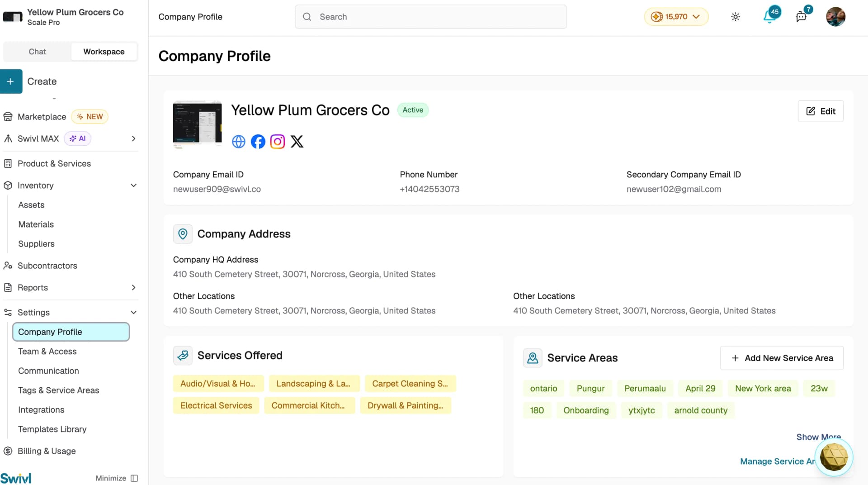Collapse the Settings section chevron
The width and height of the screenshot is (868, 485).
pos(133,312)
